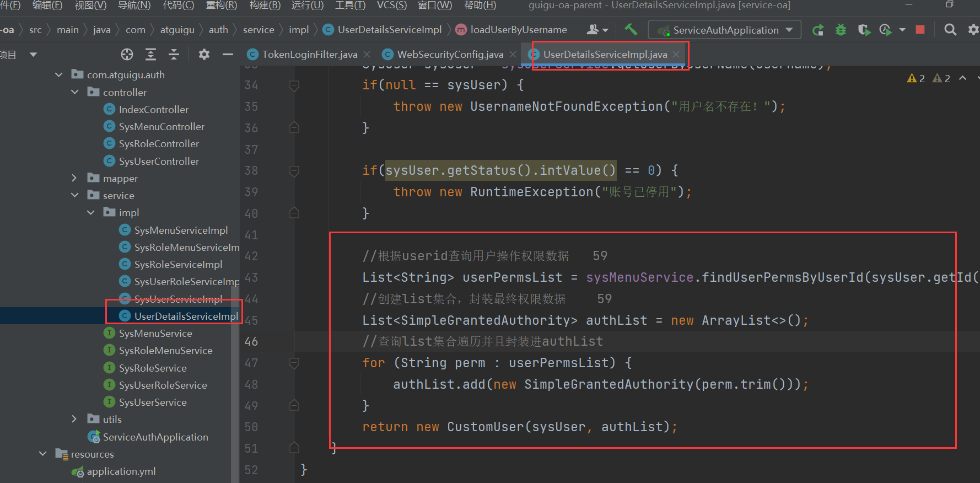Image resolution: width=980 pixels, height=483 pixels.
Task: Open the 导航(N) menu
Action: [134, 5]
